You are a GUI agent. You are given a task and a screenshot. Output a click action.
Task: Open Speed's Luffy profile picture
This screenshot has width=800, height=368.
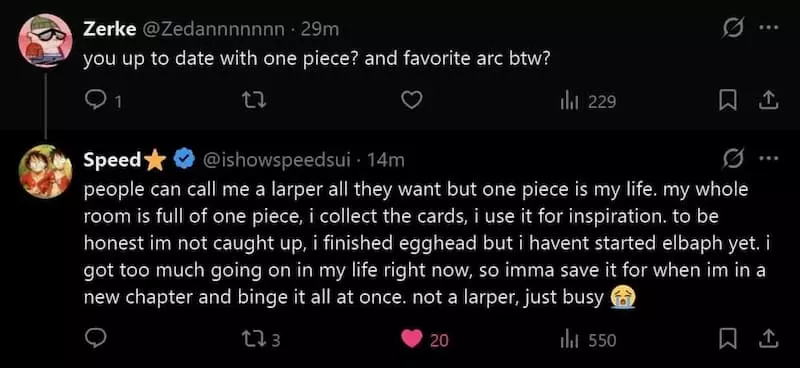point(45,171)
